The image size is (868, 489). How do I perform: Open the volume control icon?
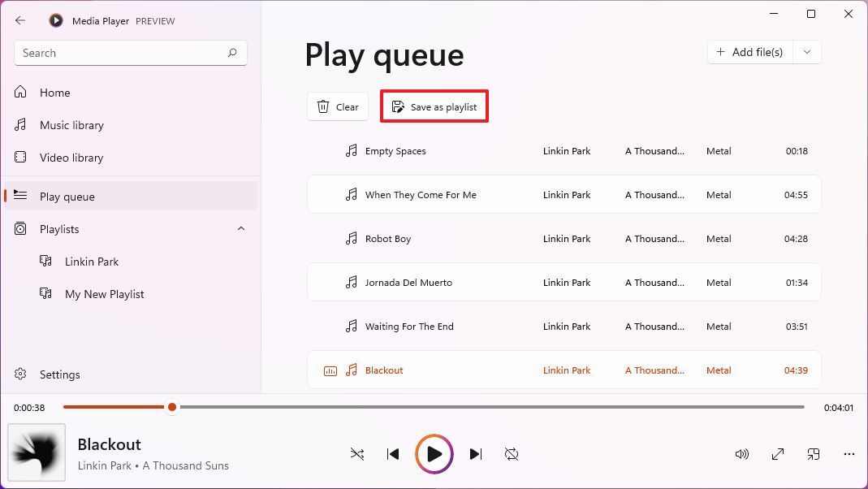pyautogui.click(x=741, y=454)
